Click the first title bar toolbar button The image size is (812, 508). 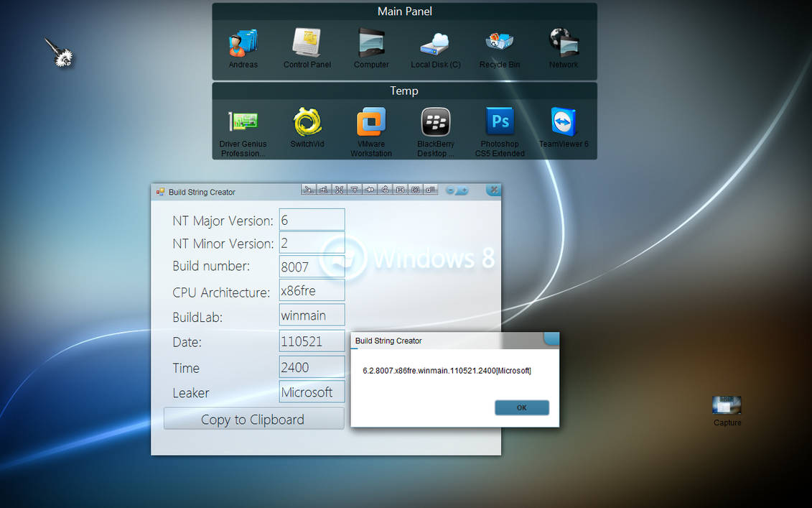(309, 190)
